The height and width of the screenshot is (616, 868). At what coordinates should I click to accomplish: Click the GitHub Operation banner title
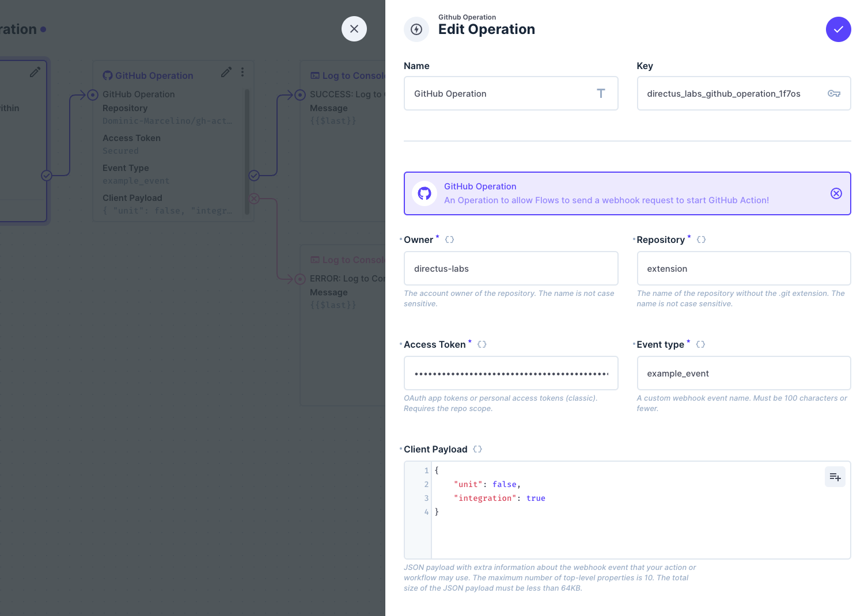point(480,187)
